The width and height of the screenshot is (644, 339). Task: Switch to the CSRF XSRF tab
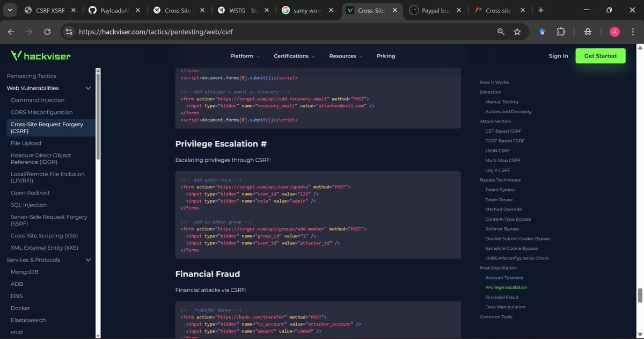[49, 10]
